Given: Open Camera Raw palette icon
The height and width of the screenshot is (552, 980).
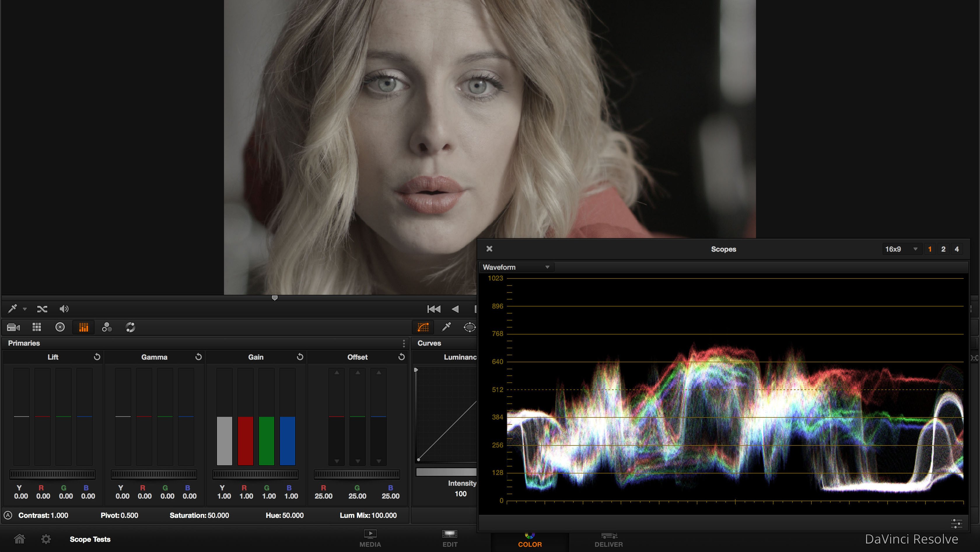Looking at the screenshot, I should tap(13, 328).
